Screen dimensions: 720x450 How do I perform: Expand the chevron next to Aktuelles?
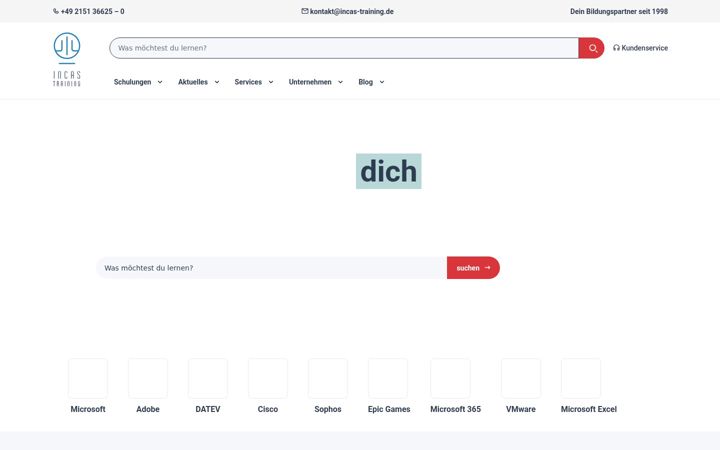point(217,82)
